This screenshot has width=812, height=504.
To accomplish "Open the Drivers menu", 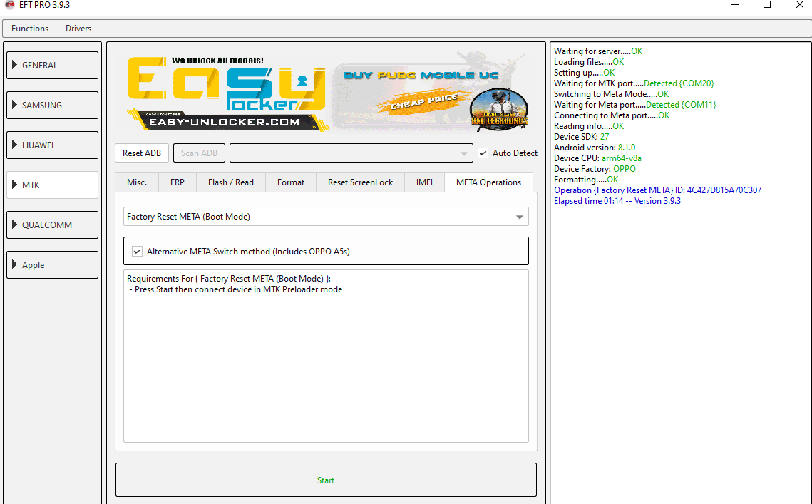I will 78,29.
